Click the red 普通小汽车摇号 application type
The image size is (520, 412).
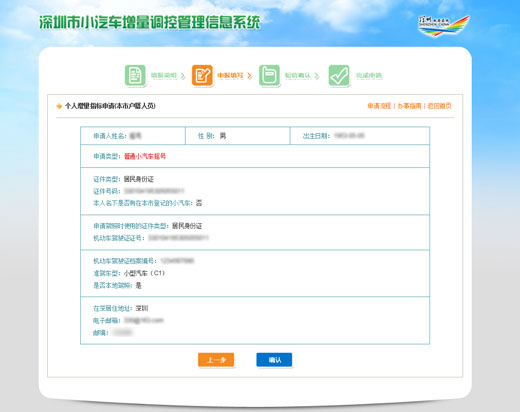tap(145, 156)
